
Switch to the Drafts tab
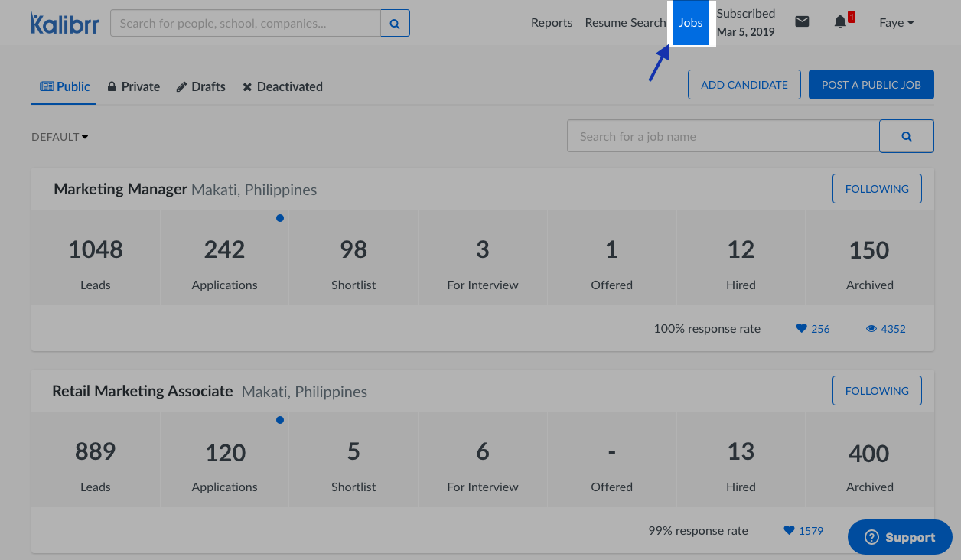pos(201,87)
